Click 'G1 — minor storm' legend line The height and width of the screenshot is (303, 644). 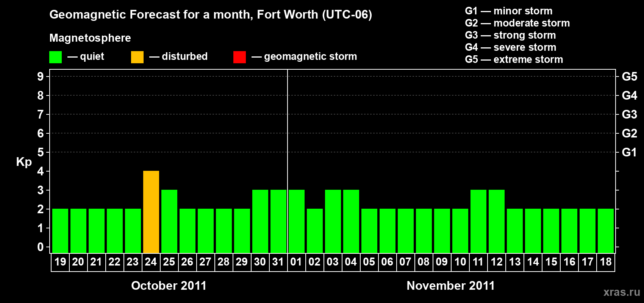point(508,11)
